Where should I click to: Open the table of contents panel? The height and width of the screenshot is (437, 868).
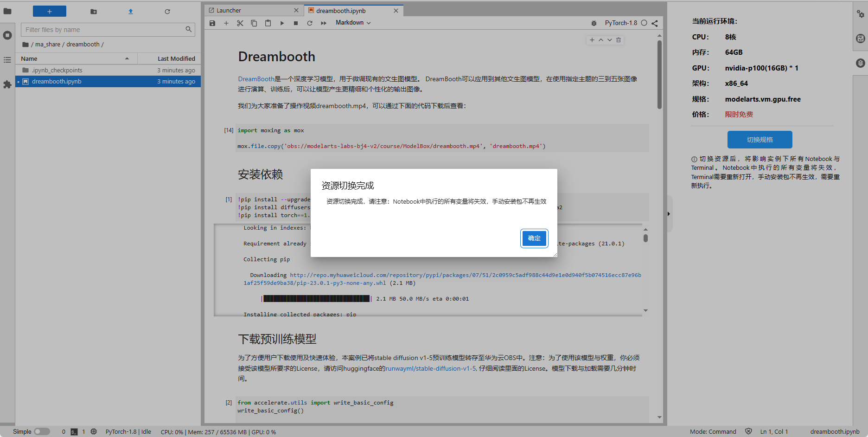coord(7,60)
